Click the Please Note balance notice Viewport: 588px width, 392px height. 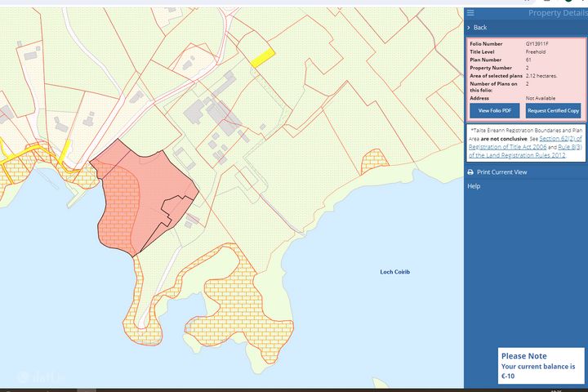543,366
